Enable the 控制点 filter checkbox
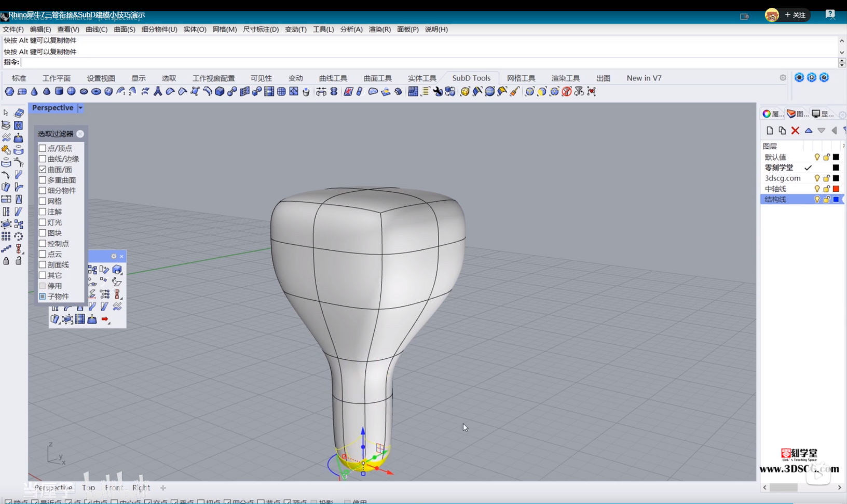847x504 pixels. [43, 243]
